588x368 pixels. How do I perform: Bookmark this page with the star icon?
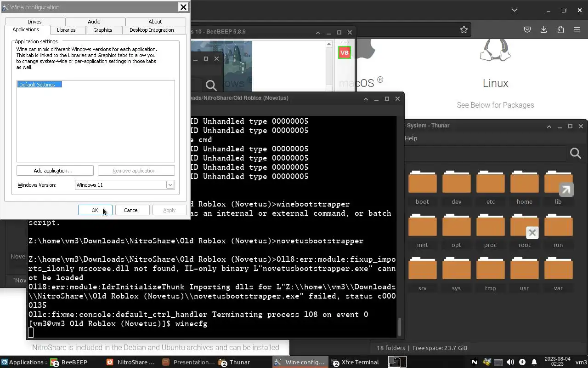(x=464, y=29)
